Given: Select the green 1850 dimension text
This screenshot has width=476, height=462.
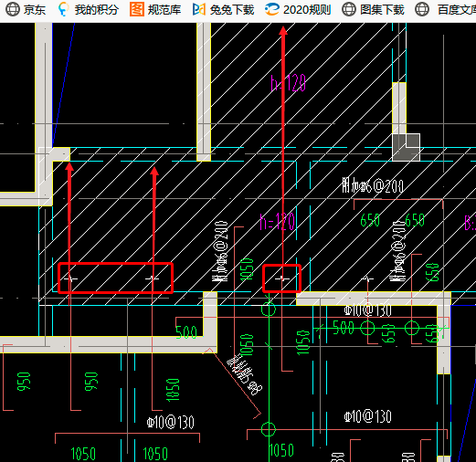Looking at the screenshot, I should [173, 390].
